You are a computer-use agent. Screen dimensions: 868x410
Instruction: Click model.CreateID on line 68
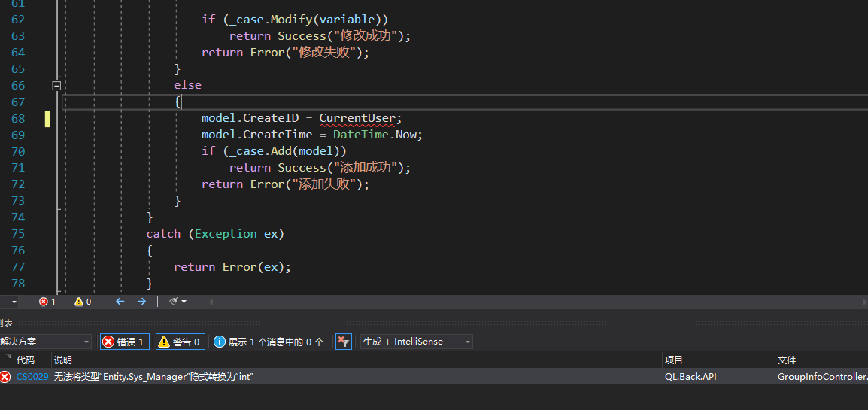250,118
